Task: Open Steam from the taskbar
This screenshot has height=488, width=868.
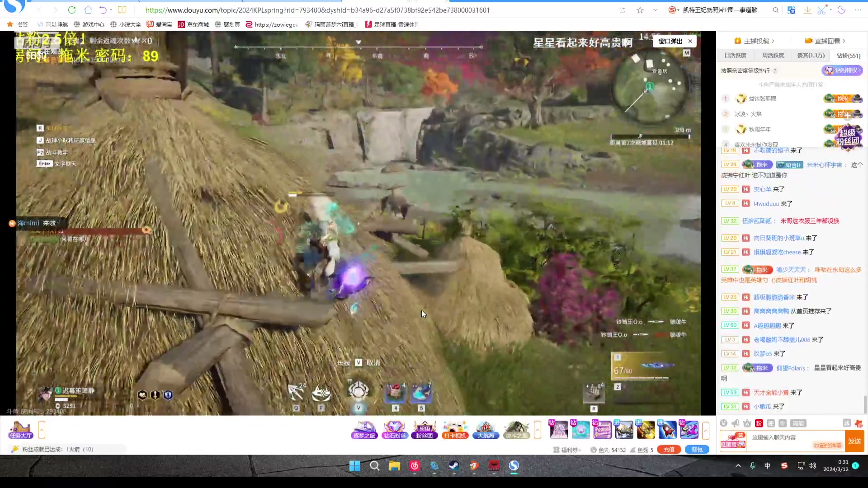Action: click(454, 466)
